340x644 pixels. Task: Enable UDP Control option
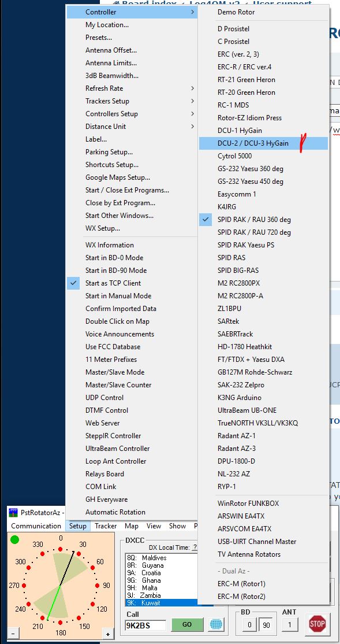click(132, 398)
